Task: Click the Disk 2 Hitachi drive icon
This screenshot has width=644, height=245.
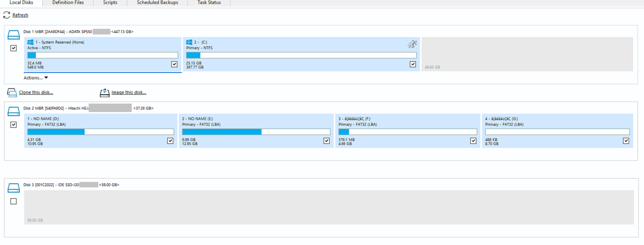Action: [x=14, y=111]
